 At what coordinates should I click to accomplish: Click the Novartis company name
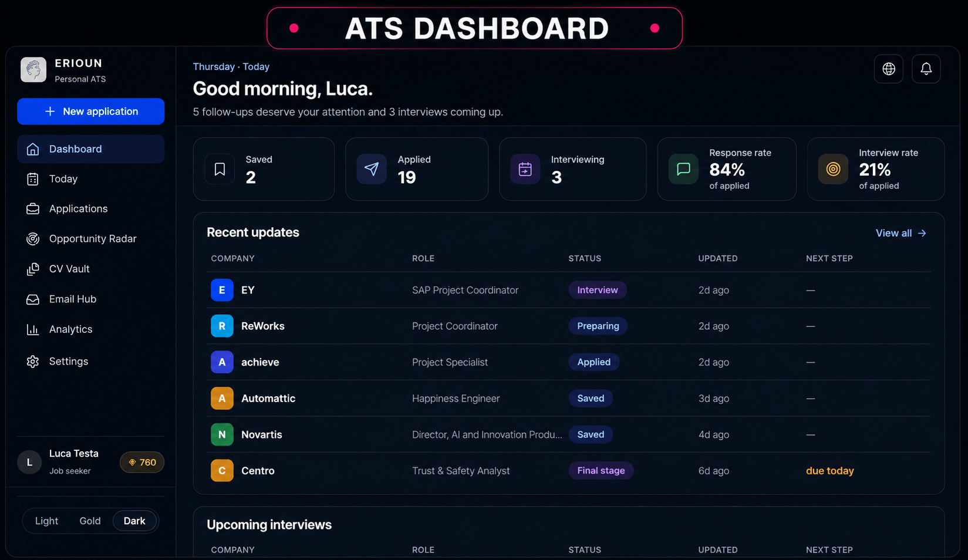coord(262,434)
